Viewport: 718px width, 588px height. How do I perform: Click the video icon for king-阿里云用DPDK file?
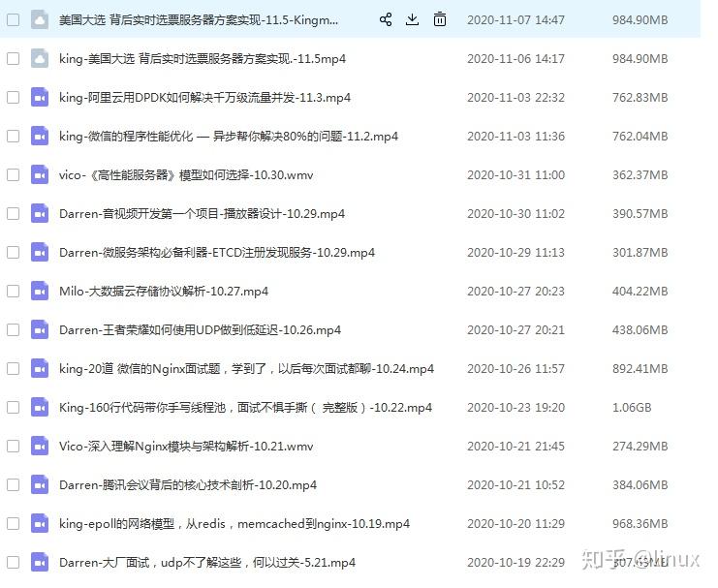(40, 97)
